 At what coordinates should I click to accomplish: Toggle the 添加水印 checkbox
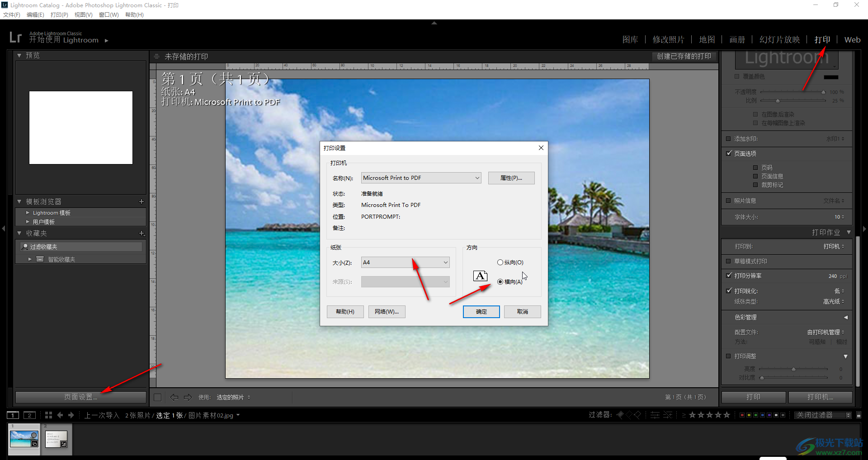pos(728,139)
